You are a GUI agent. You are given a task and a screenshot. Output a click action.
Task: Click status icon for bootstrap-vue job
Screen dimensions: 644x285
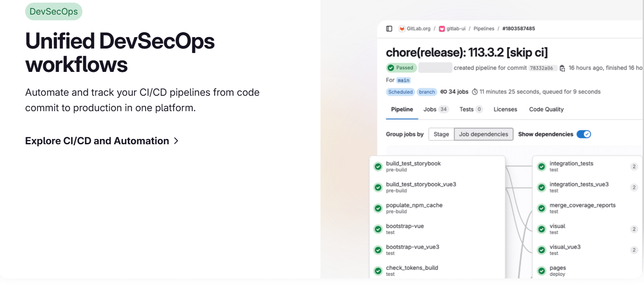click(378, 229)
